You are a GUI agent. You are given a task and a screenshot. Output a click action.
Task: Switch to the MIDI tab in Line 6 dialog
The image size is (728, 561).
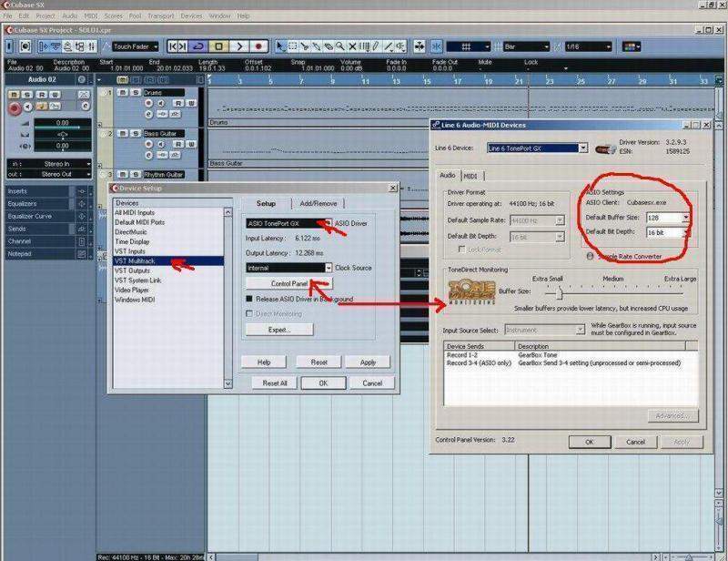click(470, 176)
